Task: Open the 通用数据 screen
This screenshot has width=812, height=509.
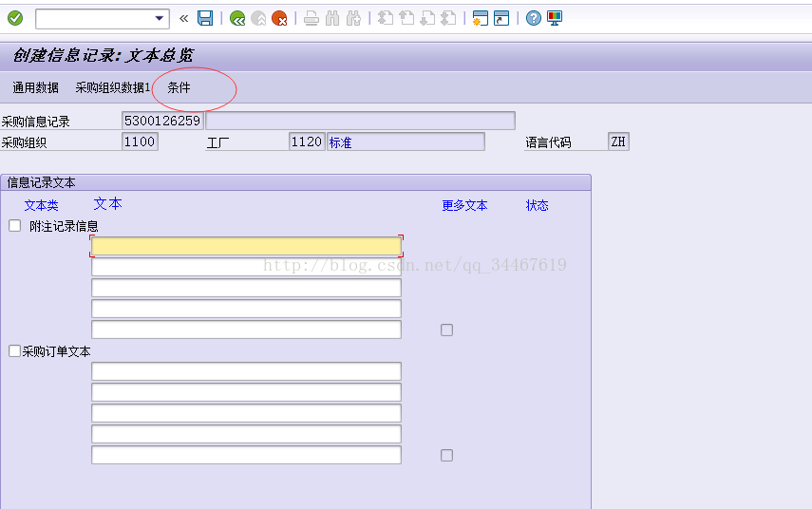Action: click(x=36, y=88)
